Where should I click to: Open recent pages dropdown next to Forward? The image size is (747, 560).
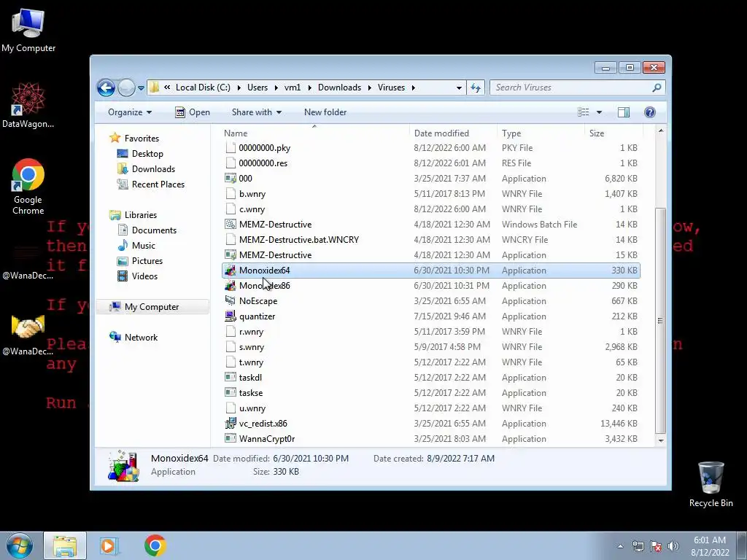click(x=141, y=88)
